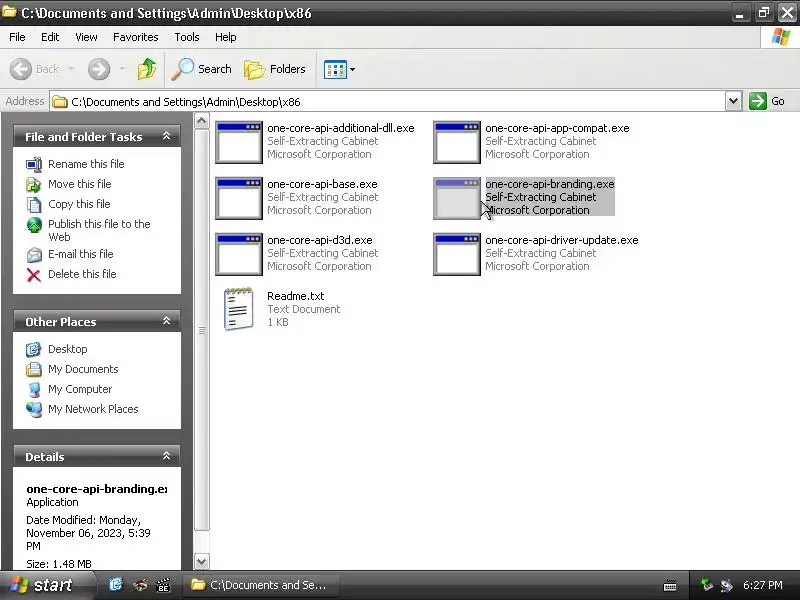Click the taskbar clock showing 6:27 PM
The width and height of the screenshot is (800, 600).
click(763, 585)
